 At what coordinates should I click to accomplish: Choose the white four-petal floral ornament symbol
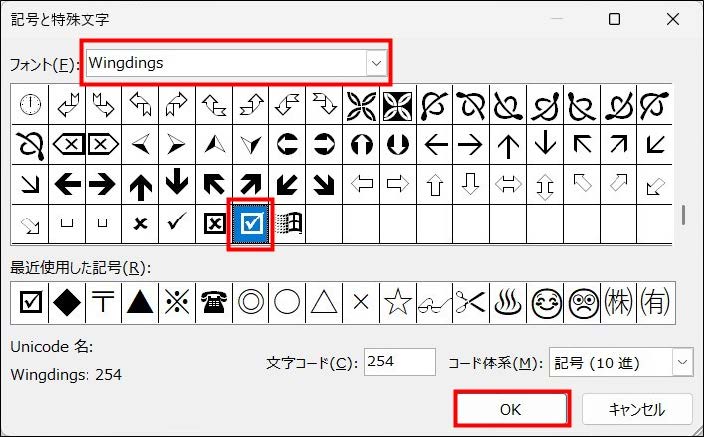(361, 105)
